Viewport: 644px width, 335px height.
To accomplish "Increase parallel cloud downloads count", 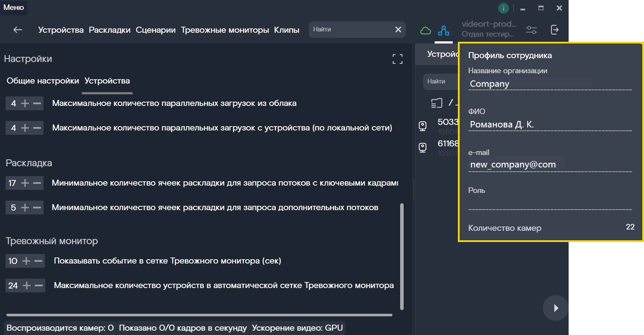I will click(25, 103).
